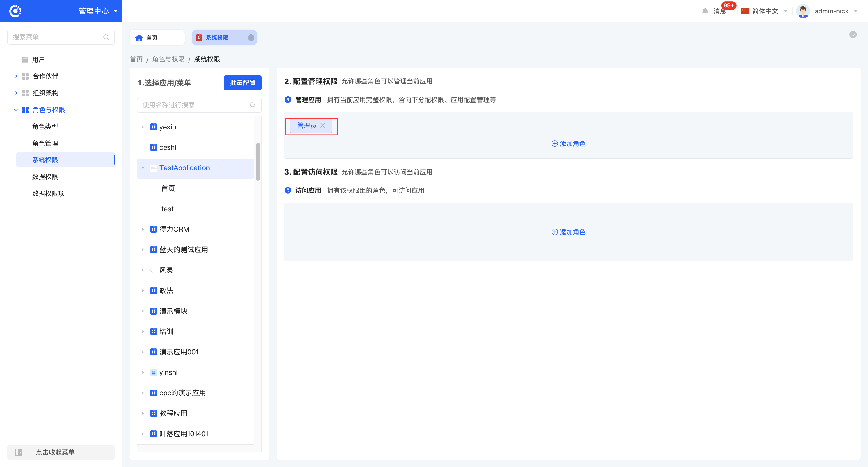
Task: Open 数据权限项 submenu item
Action: point(48,193)
